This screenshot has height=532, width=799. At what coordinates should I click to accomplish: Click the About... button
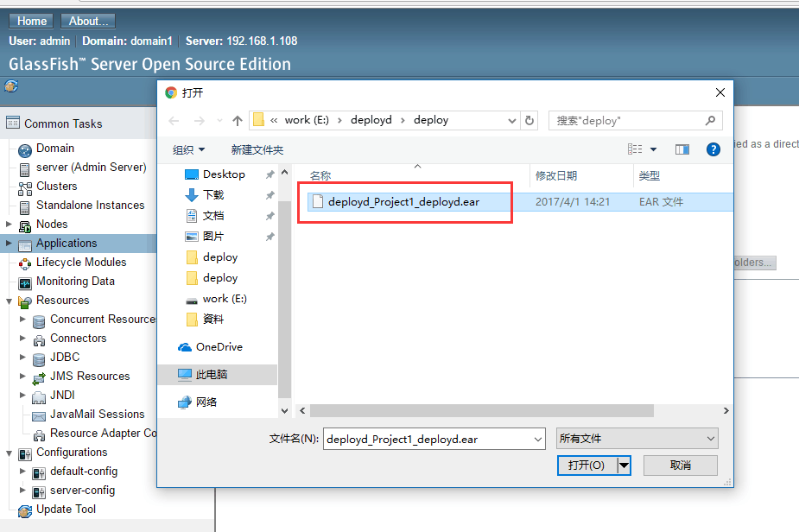point(88,21)
